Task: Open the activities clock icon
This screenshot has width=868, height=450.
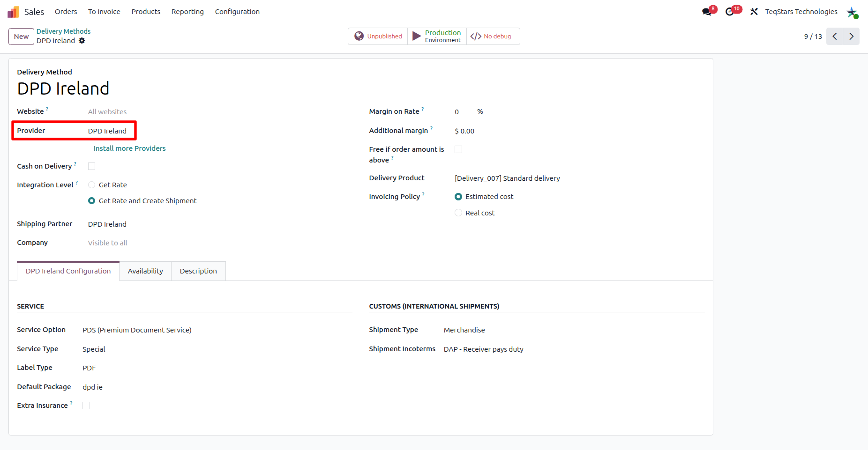Action: [730, 12]
